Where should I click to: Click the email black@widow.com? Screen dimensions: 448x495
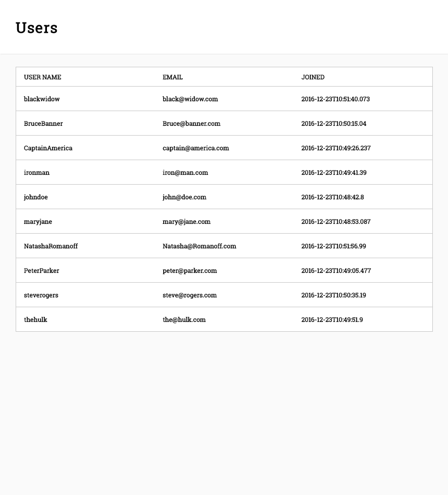click(x=190, y=99)
